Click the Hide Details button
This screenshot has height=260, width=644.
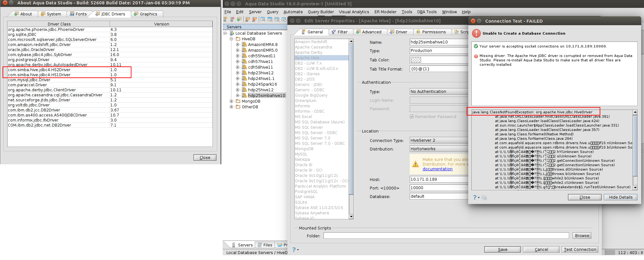[621, 197]
